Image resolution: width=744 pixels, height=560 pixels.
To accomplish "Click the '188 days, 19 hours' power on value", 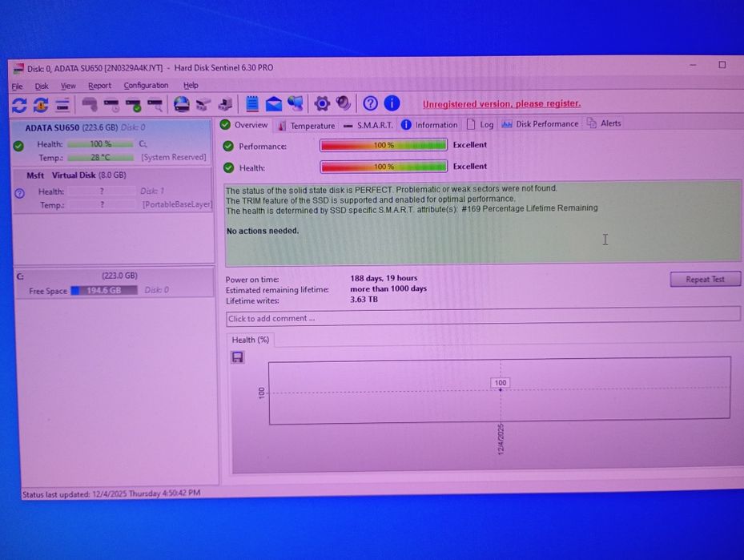I will [384, 278].
